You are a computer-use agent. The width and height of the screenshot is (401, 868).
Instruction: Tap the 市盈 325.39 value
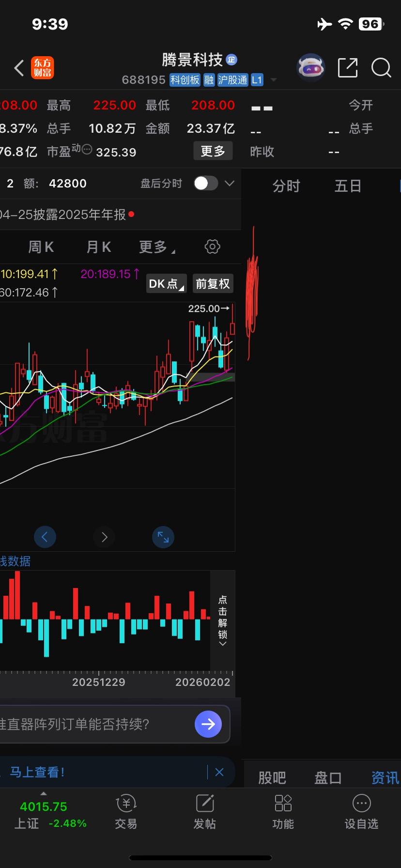116,153
